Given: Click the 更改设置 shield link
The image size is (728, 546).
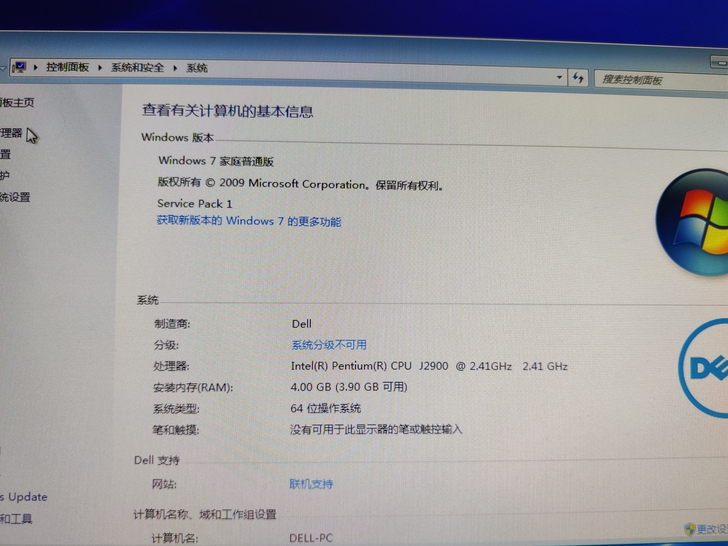Looking at the screenshot, I should pyautogui.click(x=707, y=529).
